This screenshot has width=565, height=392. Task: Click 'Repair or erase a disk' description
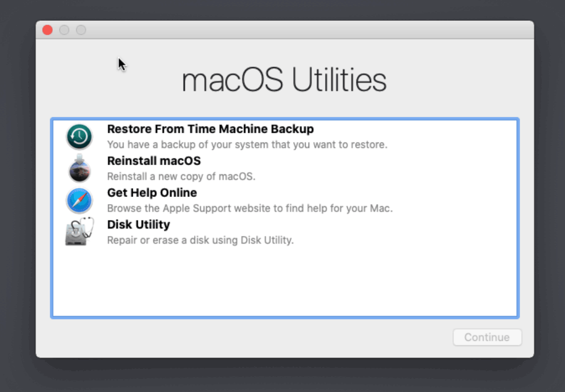pos(200,240)
